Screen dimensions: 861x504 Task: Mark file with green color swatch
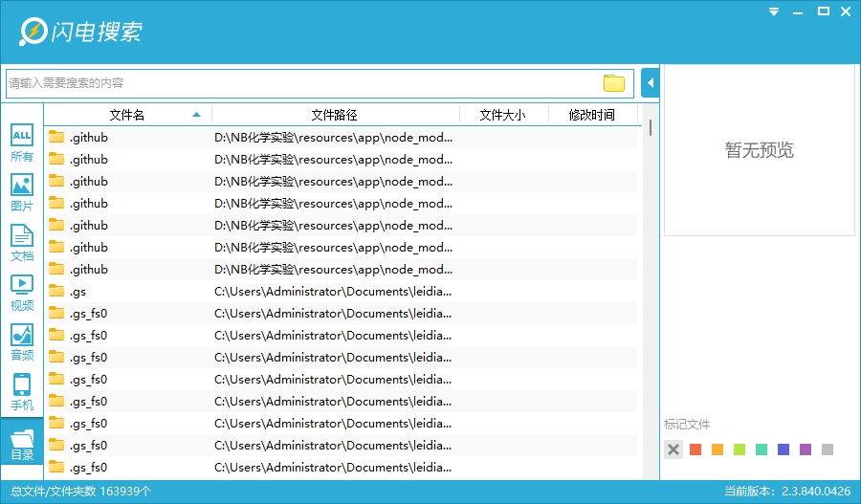point(740,449)
